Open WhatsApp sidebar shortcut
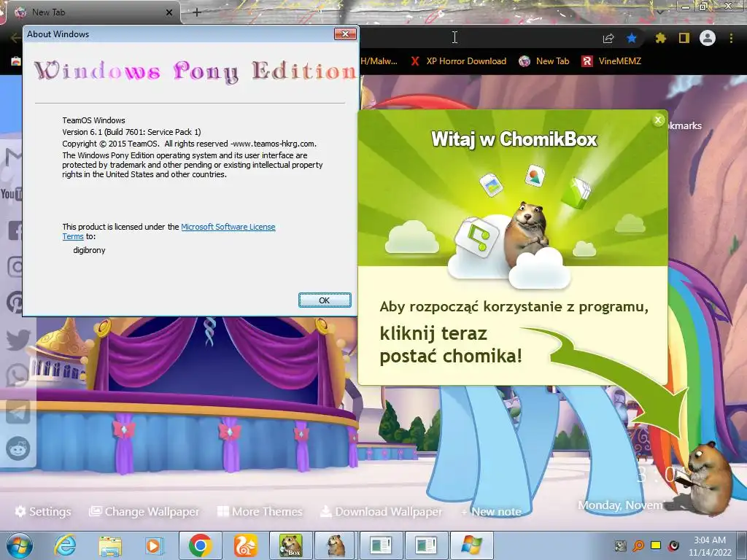Screen dimensions: 747x560 (x=18, y=376)
